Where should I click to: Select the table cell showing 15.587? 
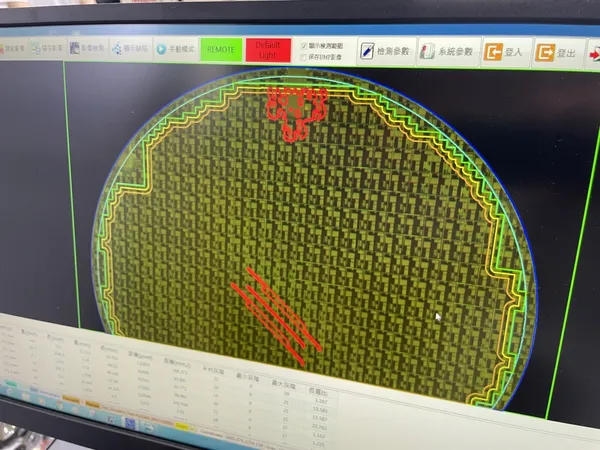[x=320, y=418]
